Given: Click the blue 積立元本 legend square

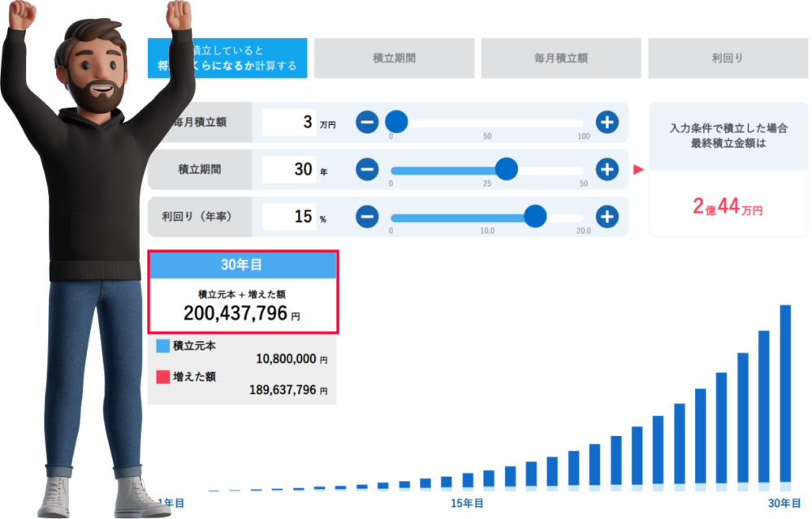Looking at the screenshot, I should click(x=162, y=346).
